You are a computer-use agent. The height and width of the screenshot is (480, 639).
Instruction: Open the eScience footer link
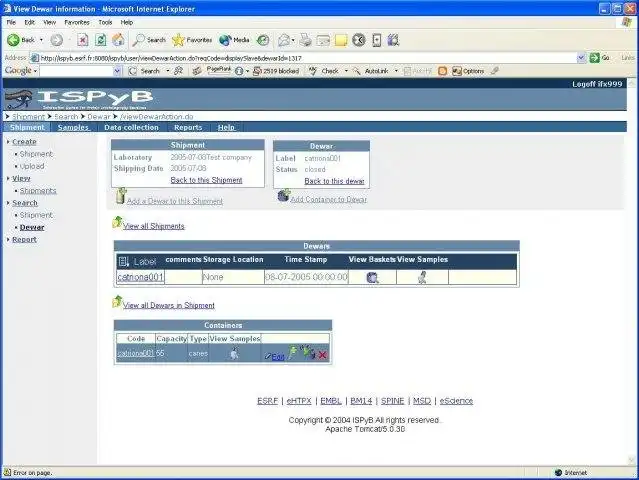tap(456, 401)
